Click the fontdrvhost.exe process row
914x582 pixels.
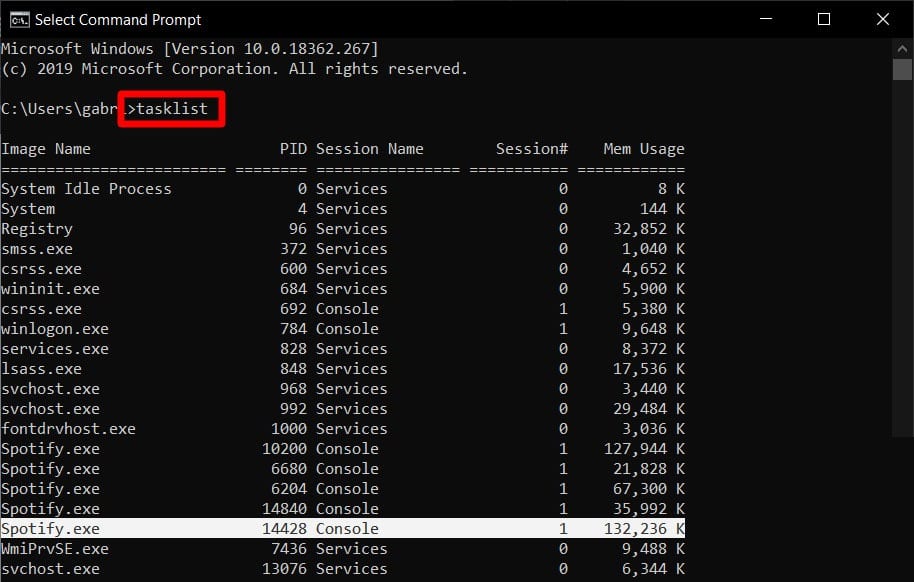coord(70,428)
